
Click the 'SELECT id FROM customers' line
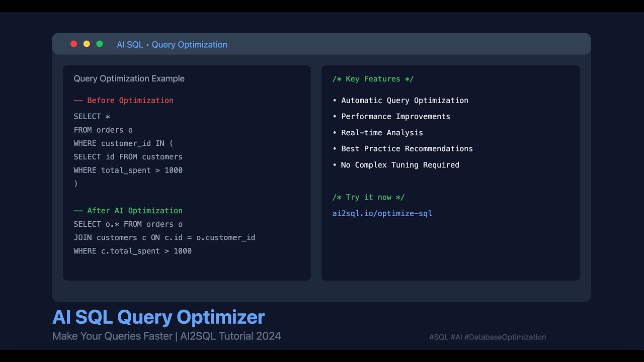pos(128,157)
